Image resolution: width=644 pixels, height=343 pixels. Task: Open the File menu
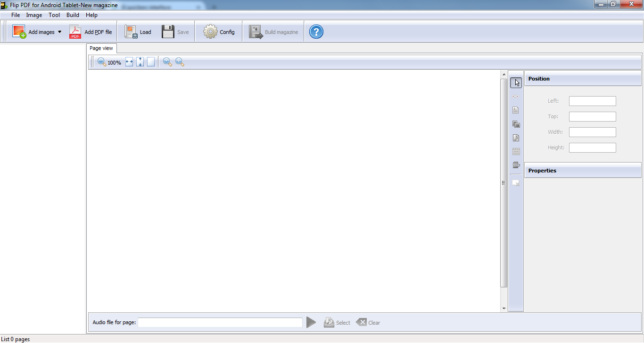(16, 15)
